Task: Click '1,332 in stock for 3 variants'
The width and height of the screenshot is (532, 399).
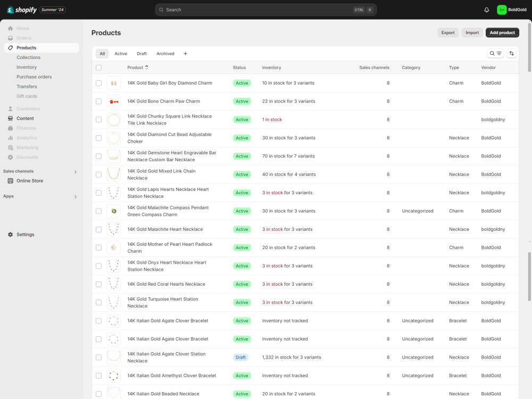Action: 292,358
